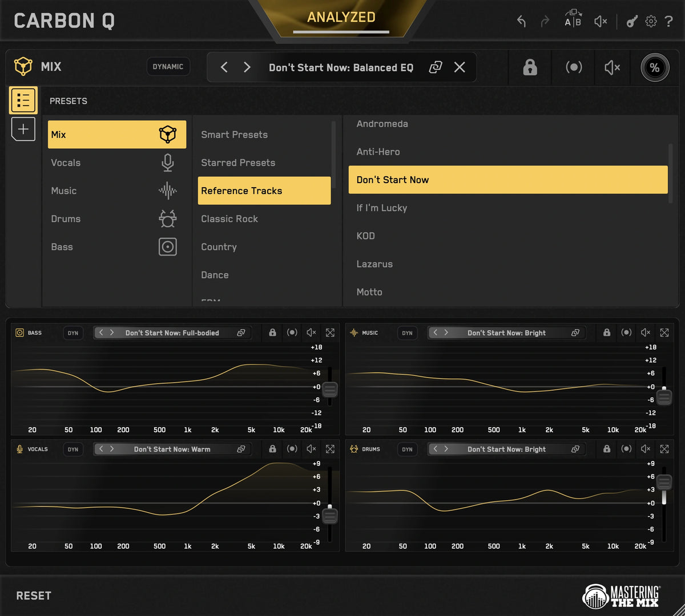Click the percent amount knob in Mix row
685x616 pixels.
tap(654, 68)
